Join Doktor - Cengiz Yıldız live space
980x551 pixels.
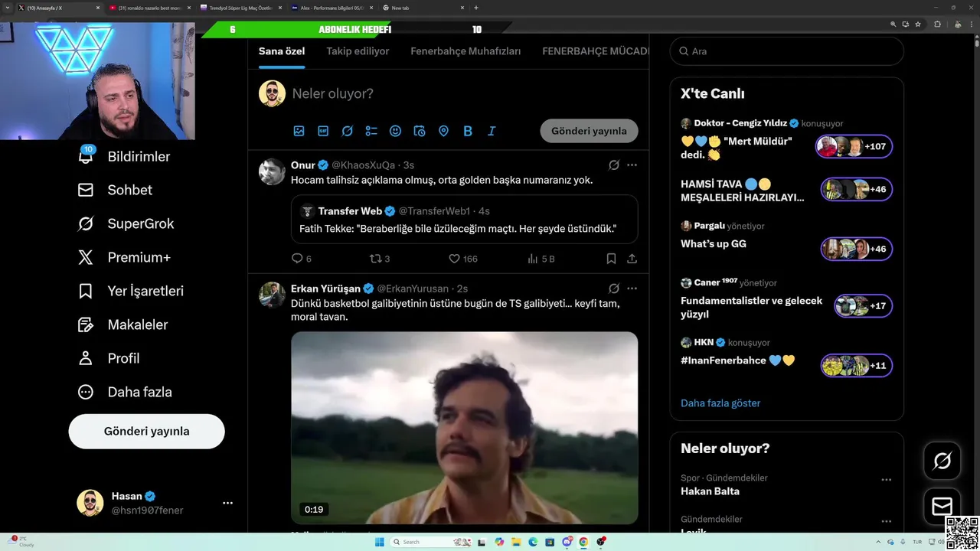click(854, 146)
